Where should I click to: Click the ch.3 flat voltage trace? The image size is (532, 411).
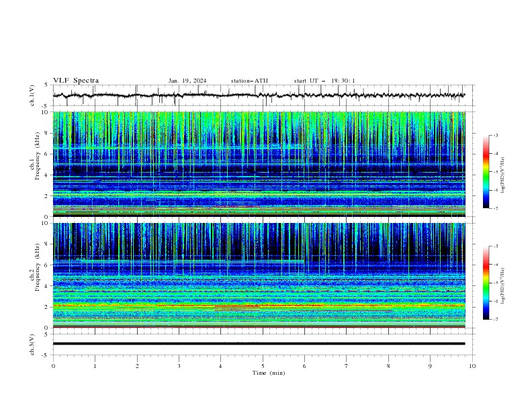[259, 344]
